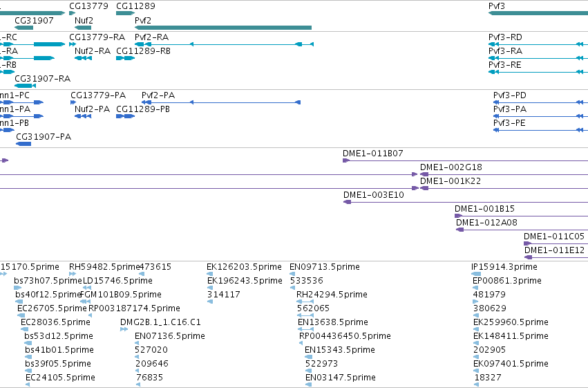Screen dimensions: 588x388
Task: Select the Pvf3 gene bar
Action: 538,13
